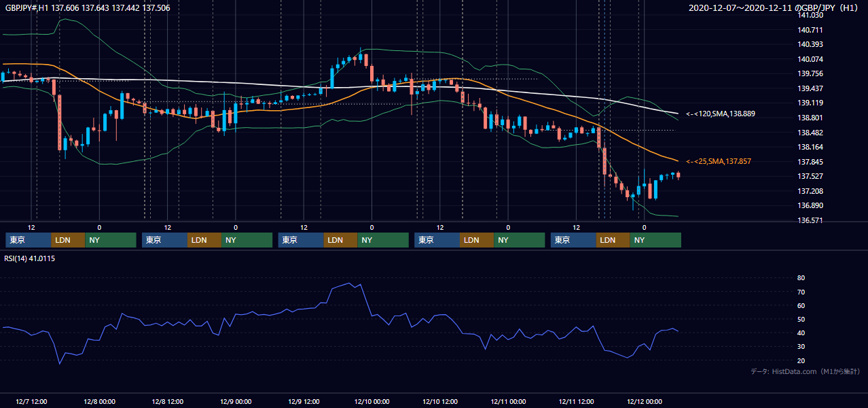
Task: Click the 137.845 price axis label
Action: pyautogui.click(x=810, y=162)
